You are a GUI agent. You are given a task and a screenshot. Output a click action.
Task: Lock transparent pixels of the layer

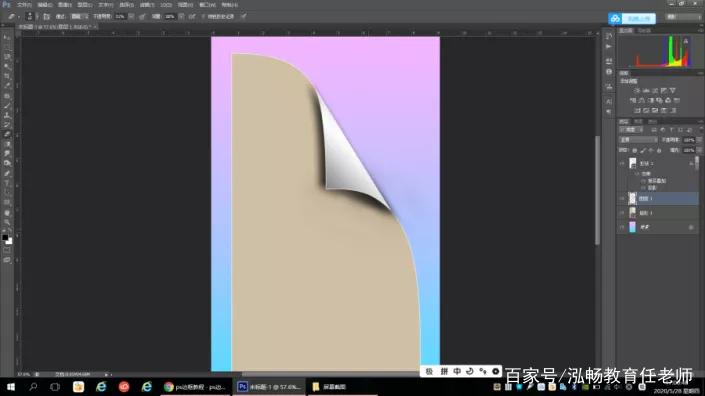tap(634, 151)
